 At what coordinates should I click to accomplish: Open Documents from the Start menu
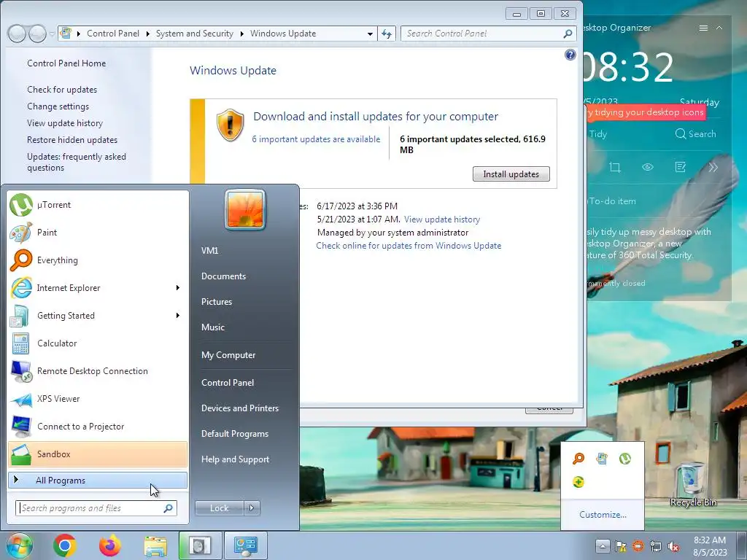(x=223, y=276)
